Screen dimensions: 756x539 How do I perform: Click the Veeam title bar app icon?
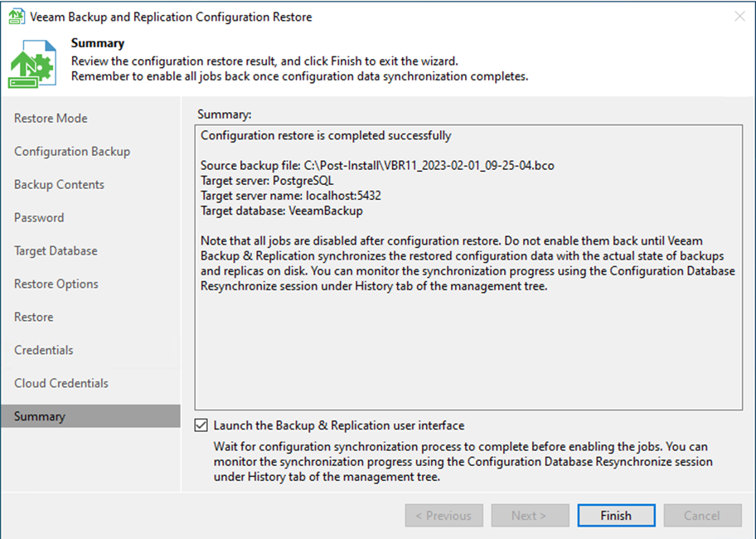(x=16, y=17)
